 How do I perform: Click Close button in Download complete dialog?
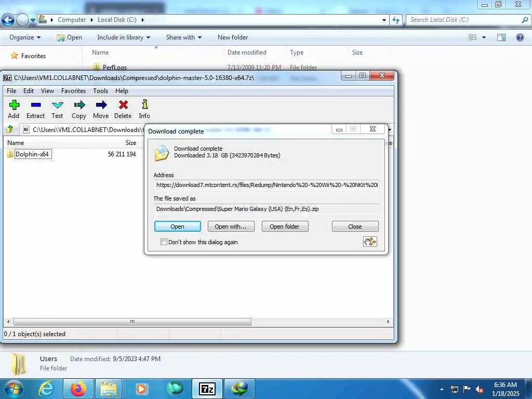click(x=355, y=227)
